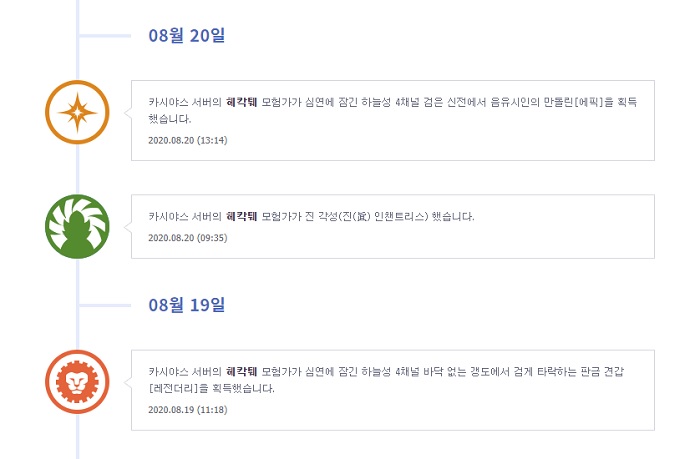Click the 2020.08.20 (09:35) timestamp
Viewport: 700px width, 459px height.
tap(188, 238)
